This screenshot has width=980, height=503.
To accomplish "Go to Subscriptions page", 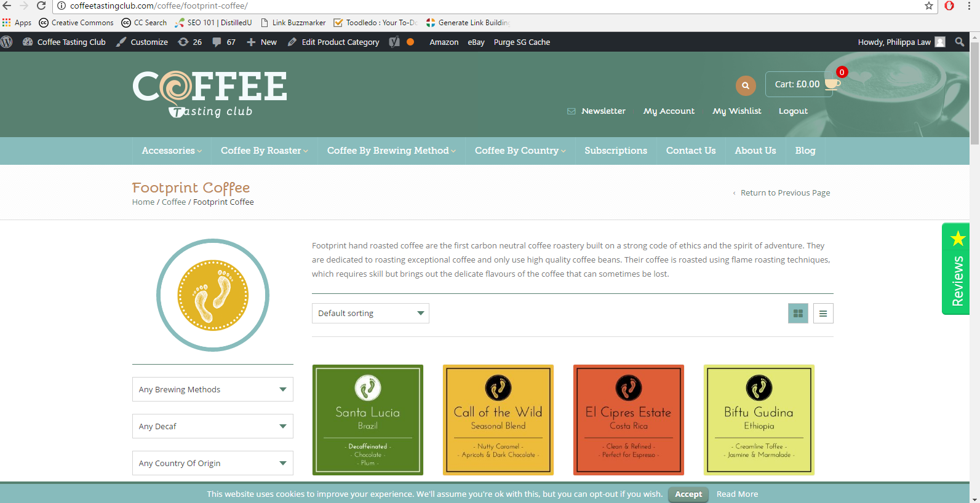I will tap(616, 151).
